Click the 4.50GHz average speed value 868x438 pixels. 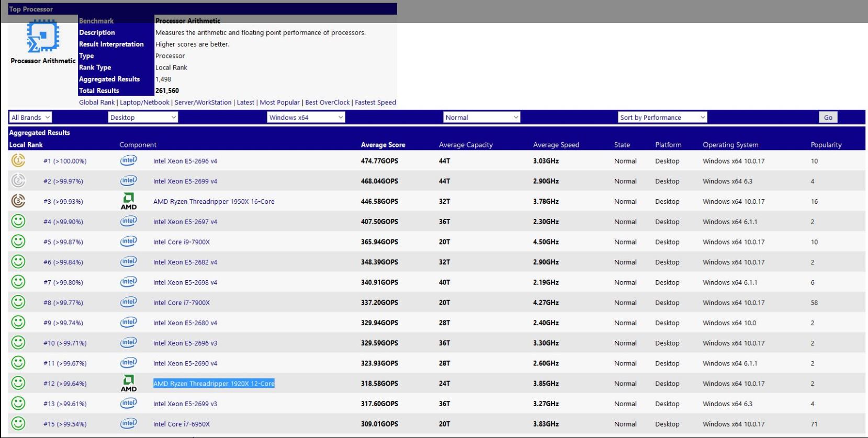[546, 242]
